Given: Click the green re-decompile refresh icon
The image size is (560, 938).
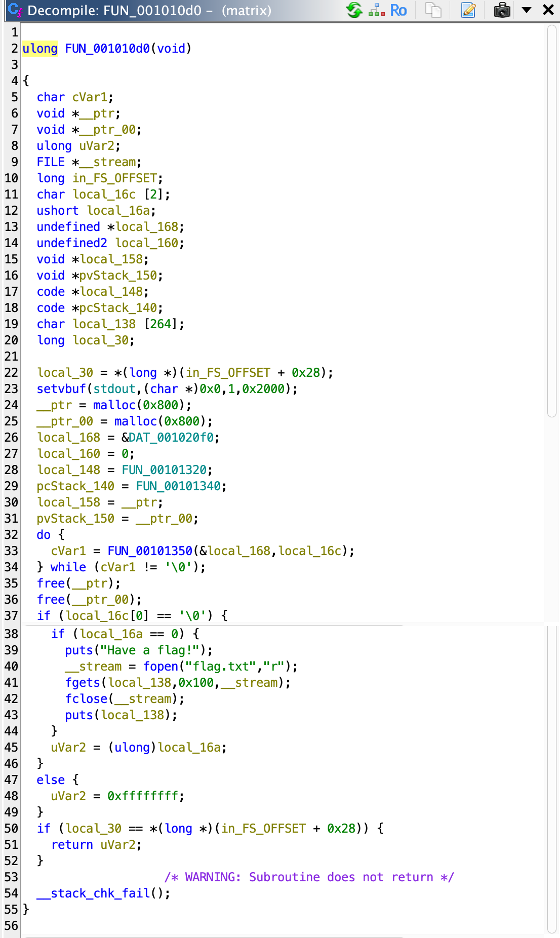Looking at the screenshot, I should click(354, 10).
